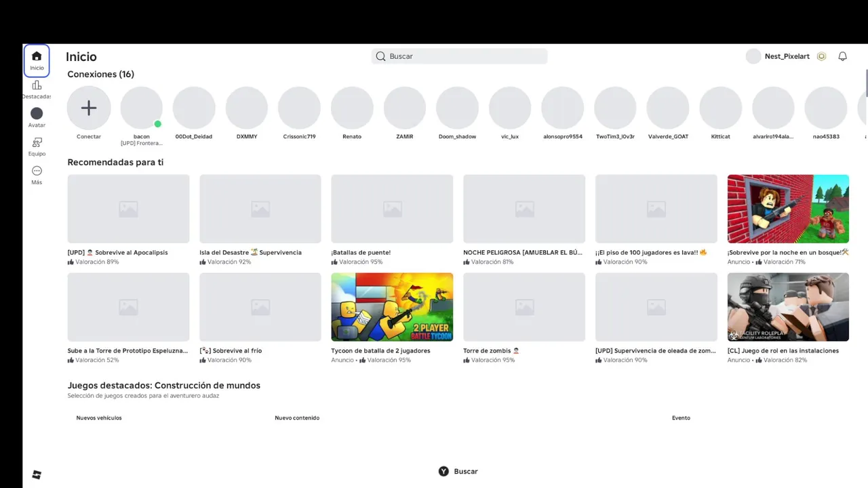The width and height of the screenshot is (868, 488).
Task: Open Torre de zombis game thumbnail
Action: tap(524, 307)
